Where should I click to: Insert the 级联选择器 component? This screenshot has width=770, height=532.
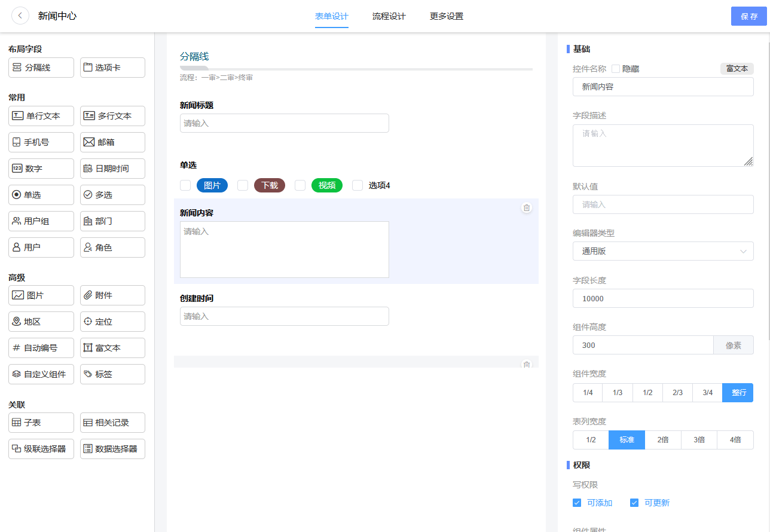pos(41,449)
